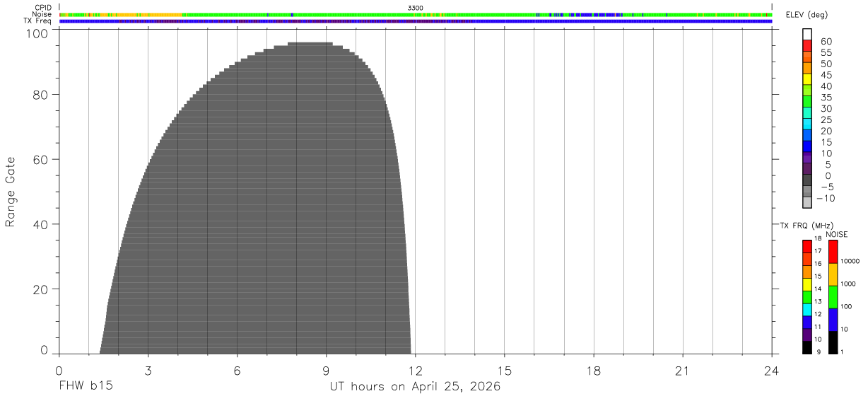Screen dimensions: 868x401
Task: Click the 'NOISE' legend title
Action: (837, 234)
